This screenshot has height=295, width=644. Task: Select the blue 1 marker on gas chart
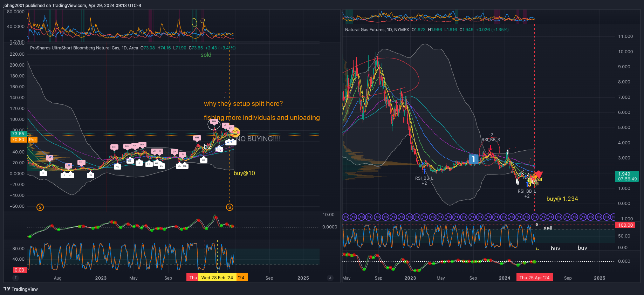tap(473, 159)
